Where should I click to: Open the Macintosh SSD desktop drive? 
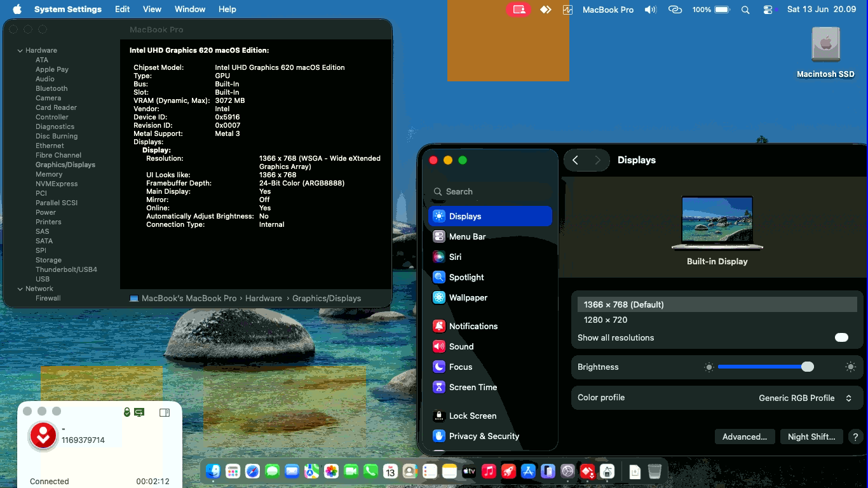coord(825,53)
